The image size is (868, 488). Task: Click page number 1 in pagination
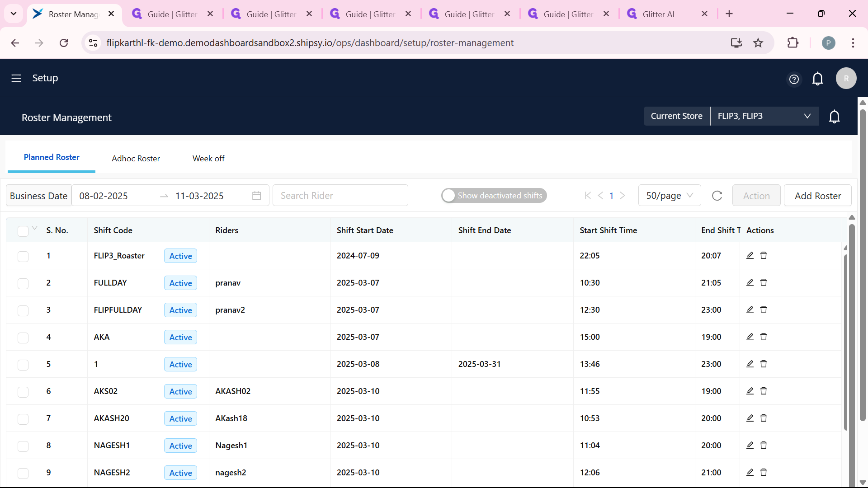pos(612,196)
